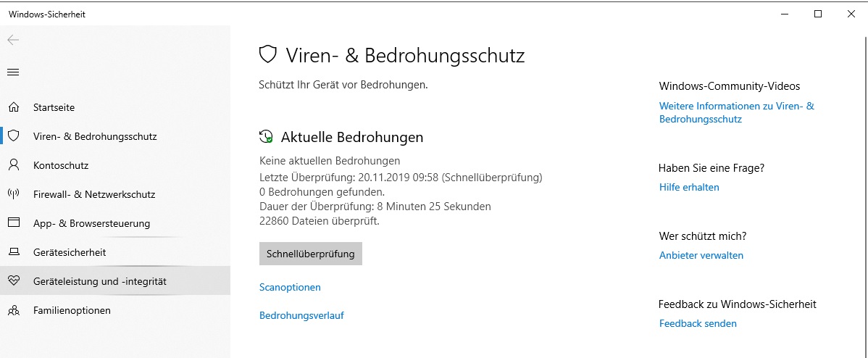Open App- & Browsersteuerung

[x=115, y=223]
